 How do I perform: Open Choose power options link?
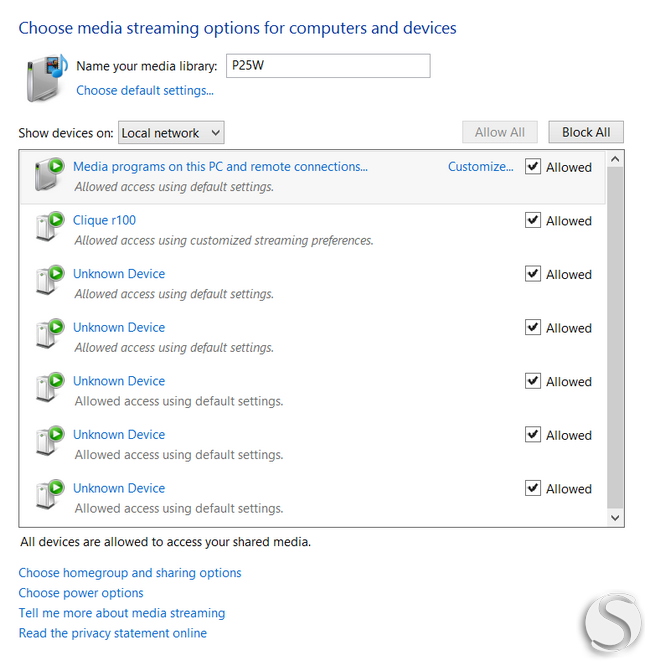point(81,593)
